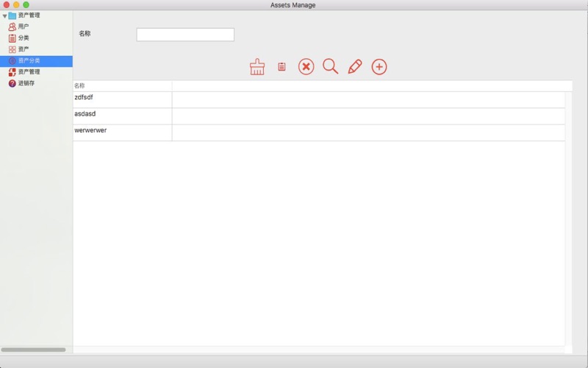This screenshot has height=368, width=588.
Task: Select 分类 in the sidebar
Action: 24,38
